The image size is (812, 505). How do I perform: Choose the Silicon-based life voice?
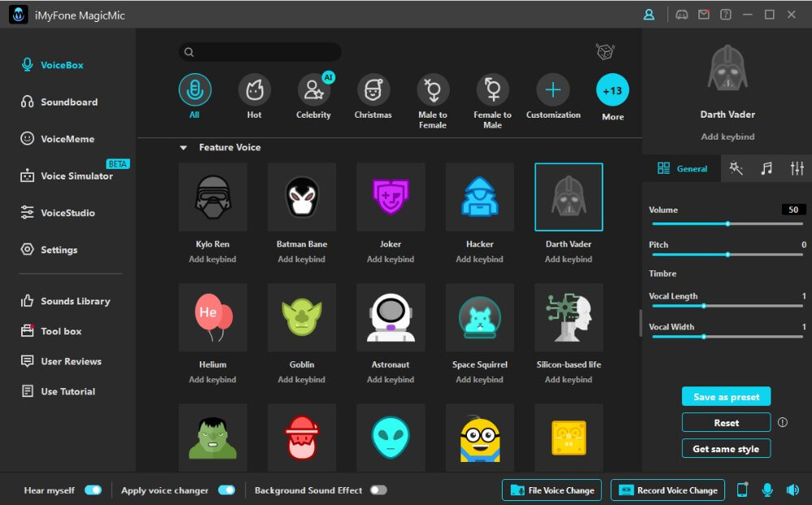(568, 317)
